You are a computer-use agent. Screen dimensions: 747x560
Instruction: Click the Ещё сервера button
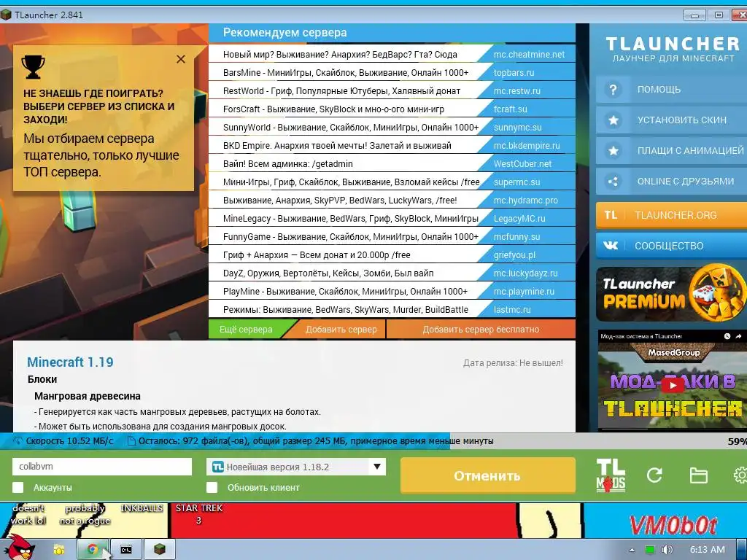(x=246, y=330)
